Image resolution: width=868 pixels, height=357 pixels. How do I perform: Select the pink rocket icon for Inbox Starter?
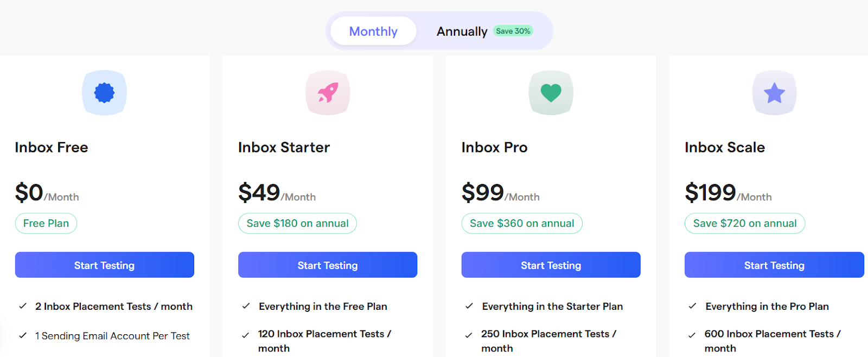(x=328, y=92)
